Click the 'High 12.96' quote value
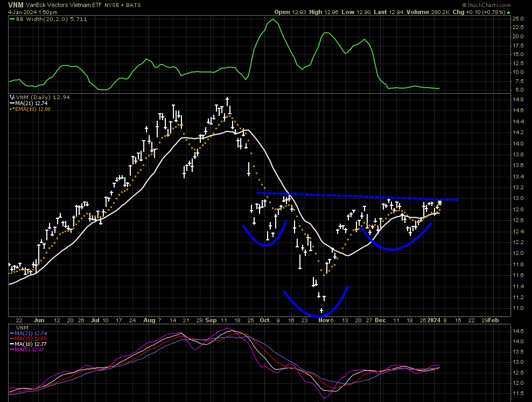This screenshot has height=402, width=532. [324, 12]
